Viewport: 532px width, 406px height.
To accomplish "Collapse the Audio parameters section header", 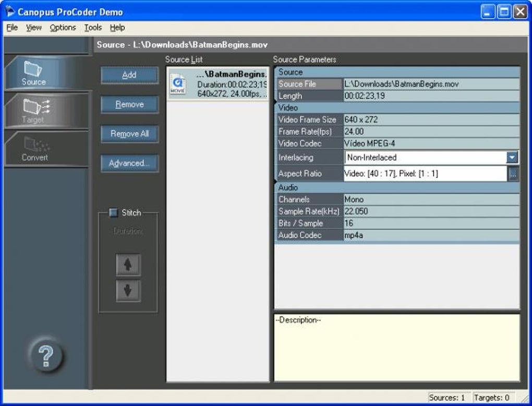I will point(397,187).
